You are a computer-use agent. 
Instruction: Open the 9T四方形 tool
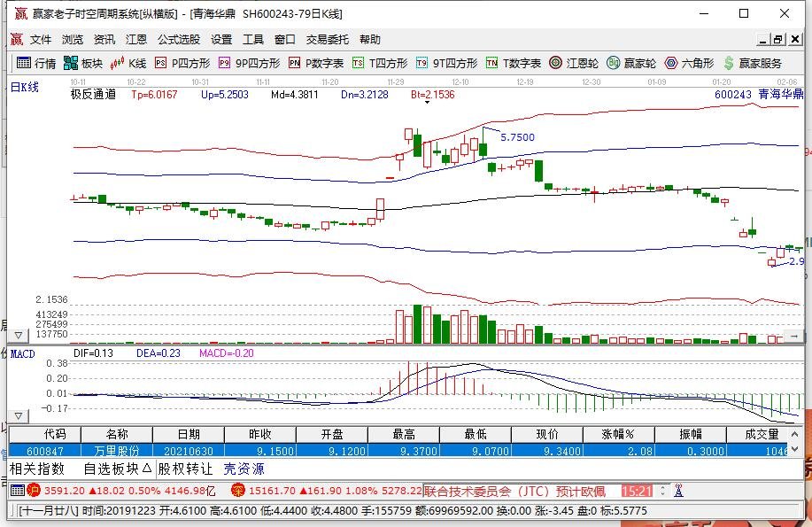[446, 63]
